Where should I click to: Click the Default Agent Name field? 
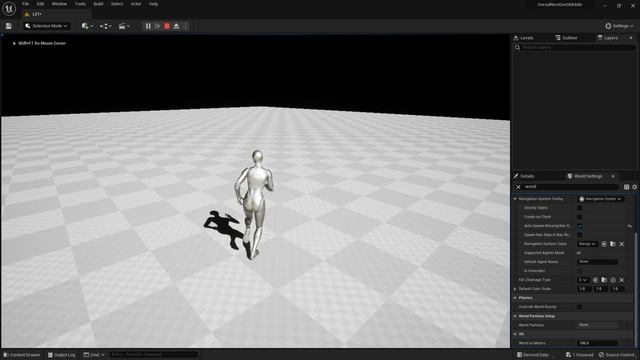(598, 262)
